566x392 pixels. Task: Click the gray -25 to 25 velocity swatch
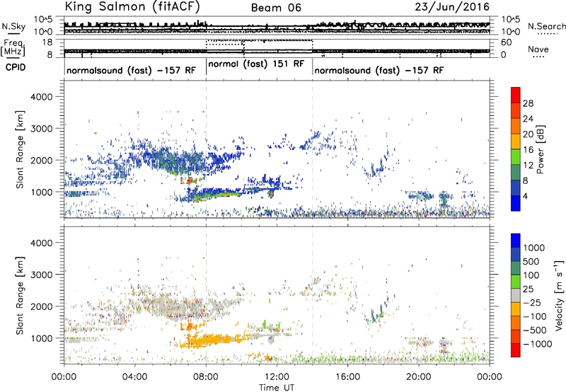pos(516,296)
